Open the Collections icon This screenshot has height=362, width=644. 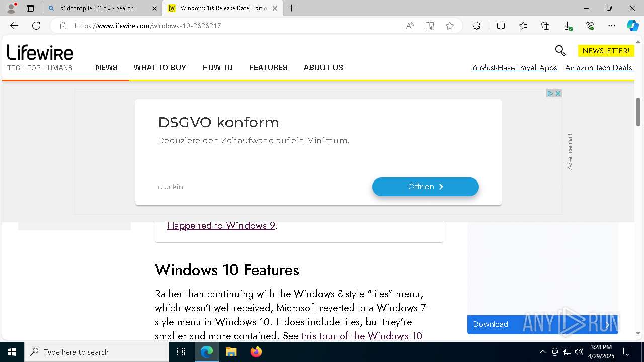(x=545, y=26)
